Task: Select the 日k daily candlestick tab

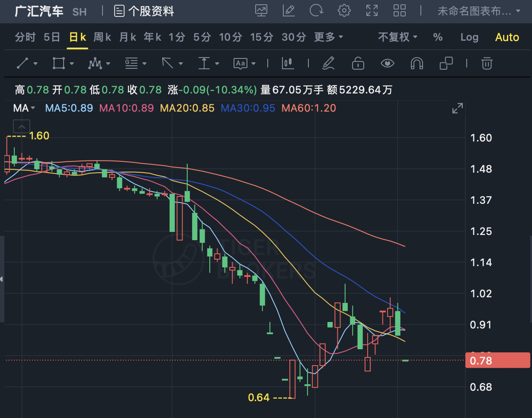Action: (x=77, y=37)
